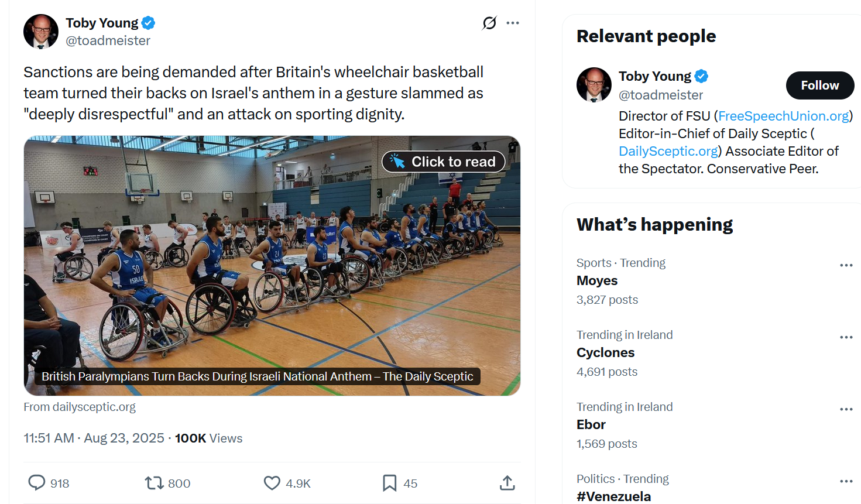Viewport: 861px width, 504px height.
Task: Open the tweet's more options menu
Action: click(513, 23)
